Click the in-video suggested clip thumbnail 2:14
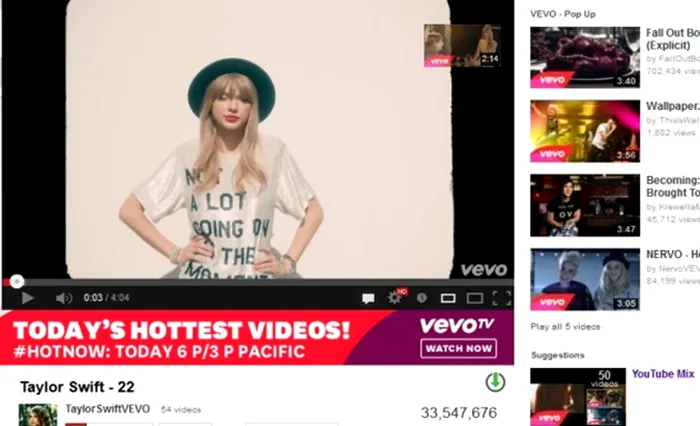 462,46
